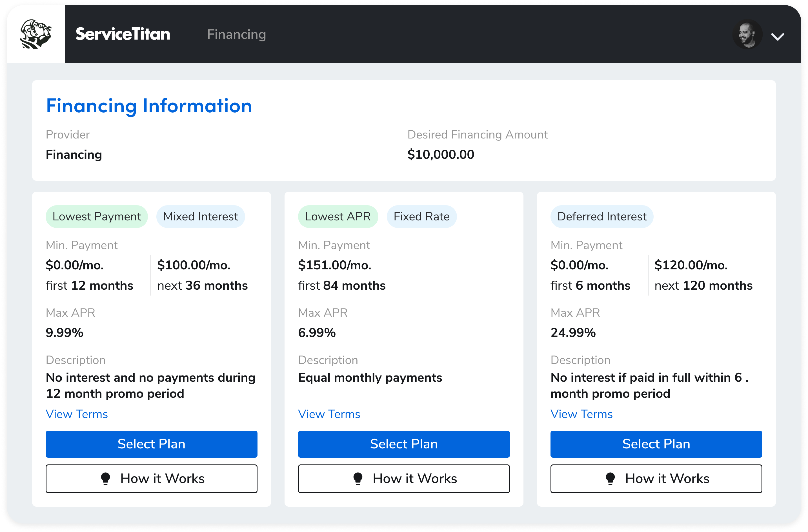Select Plan for the 24.99% APR option
This screenshot has width=808, height=532.
click(x=656, y=444)
